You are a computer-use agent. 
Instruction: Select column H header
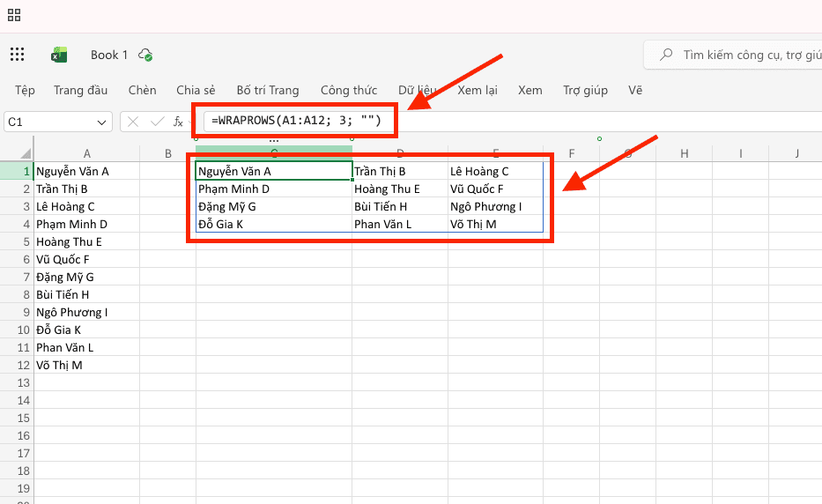(685, 153)
